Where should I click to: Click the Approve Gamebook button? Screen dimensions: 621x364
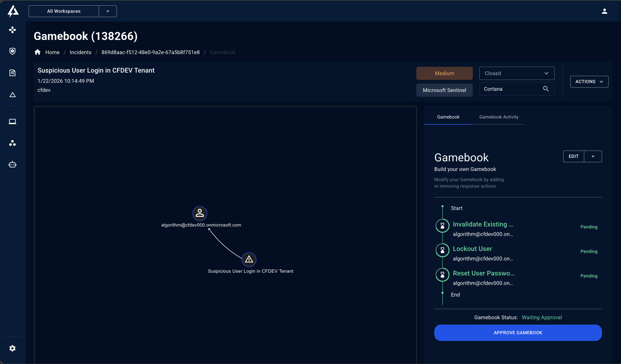pyautogui.click(x=518, y=332)
